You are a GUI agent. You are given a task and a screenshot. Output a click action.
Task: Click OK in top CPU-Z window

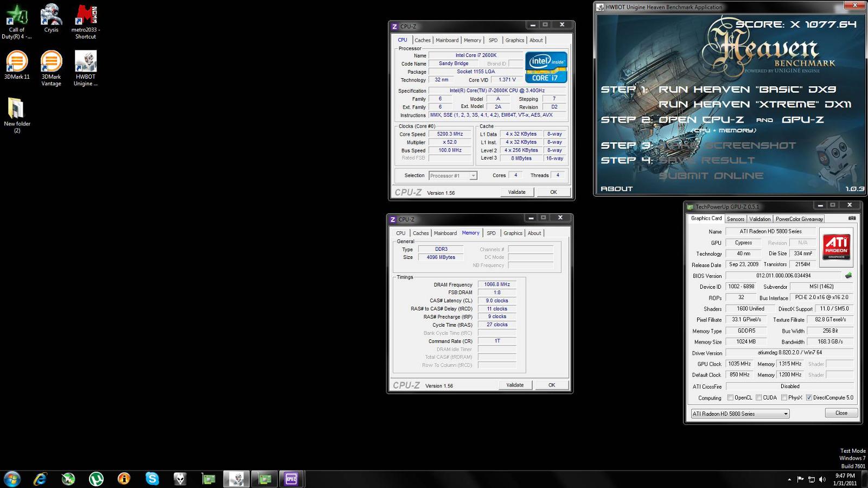tap(553, 192)
